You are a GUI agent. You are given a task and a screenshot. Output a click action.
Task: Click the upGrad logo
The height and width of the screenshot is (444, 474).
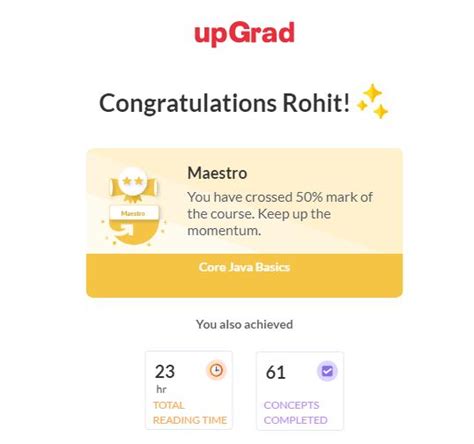pos(245,34)
